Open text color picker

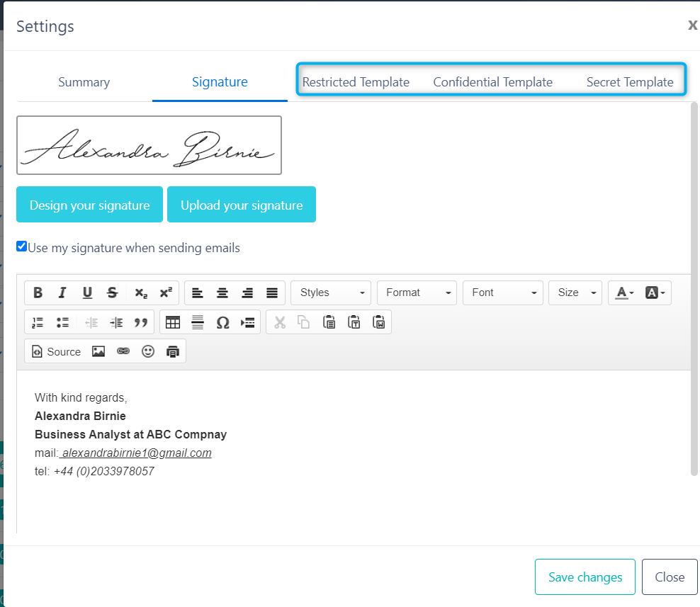pos(624,293)
